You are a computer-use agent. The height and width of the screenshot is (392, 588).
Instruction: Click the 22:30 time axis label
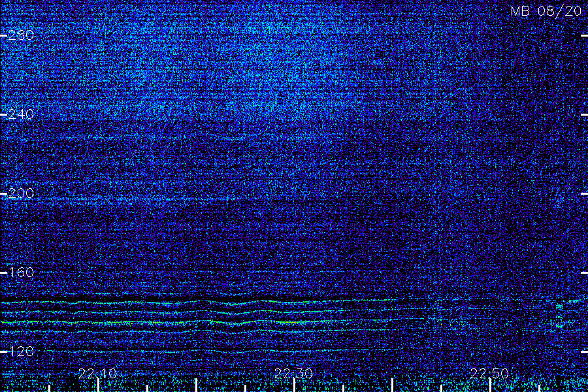pyautogui.click(x=293, y=373)
